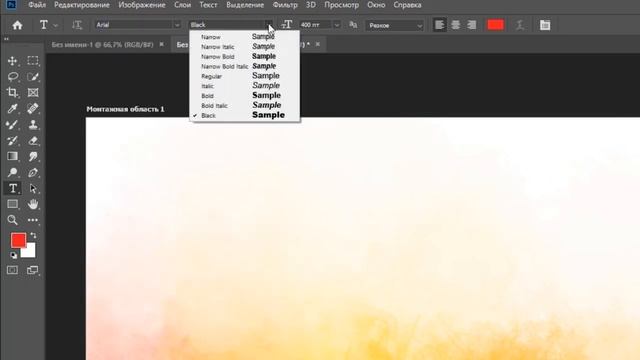This screenshot has width=640, height=360.
Task: Open the Редактирование menu
Action: click(x=82, y=5)
